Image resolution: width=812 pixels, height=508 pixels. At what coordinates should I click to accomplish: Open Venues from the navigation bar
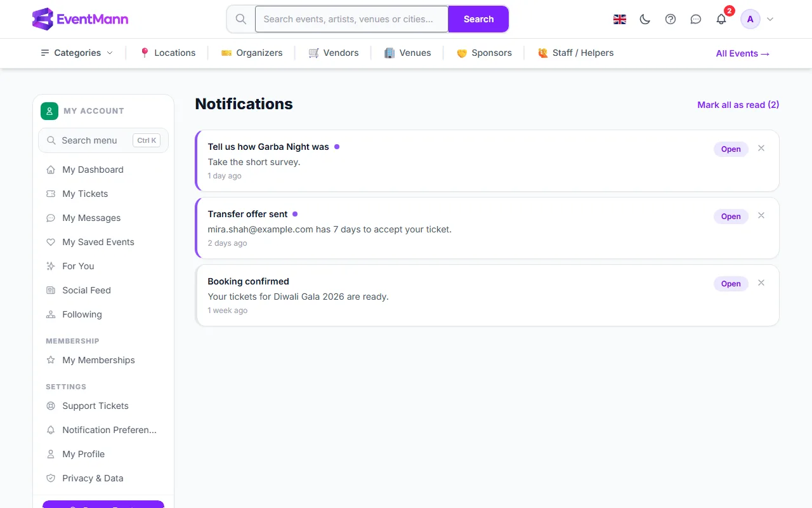tap(408, 53)
